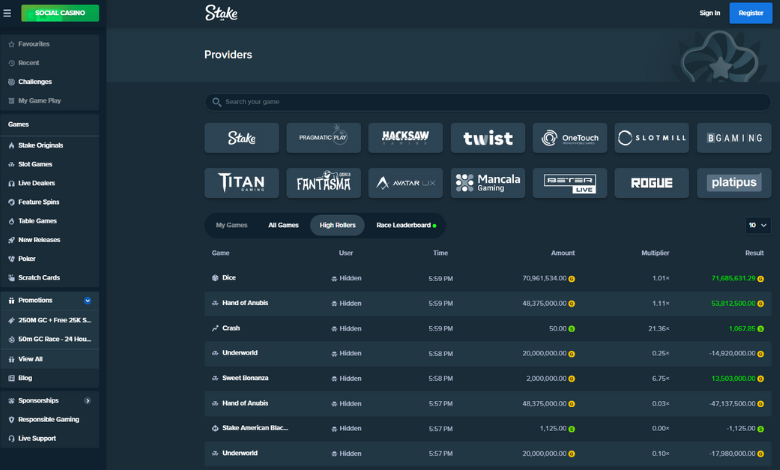Toggle the Social Casino mode button
780x470 pixels.
[x=60, y=13]
